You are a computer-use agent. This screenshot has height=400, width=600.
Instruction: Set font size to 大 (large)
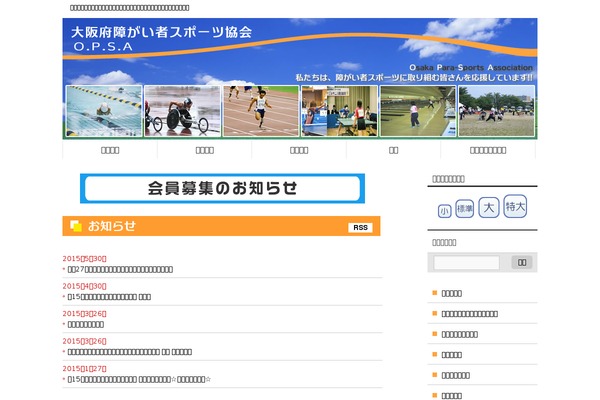489,207
